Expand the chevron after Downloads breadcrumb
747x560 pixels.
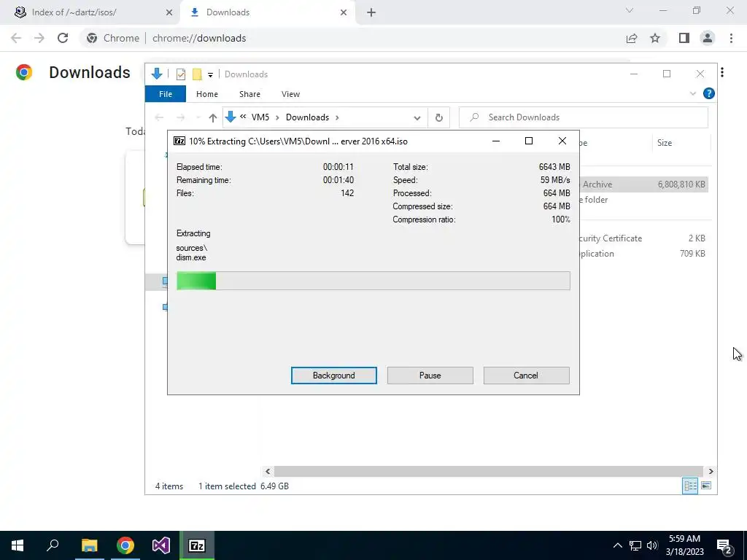click(x=337, y=117)
